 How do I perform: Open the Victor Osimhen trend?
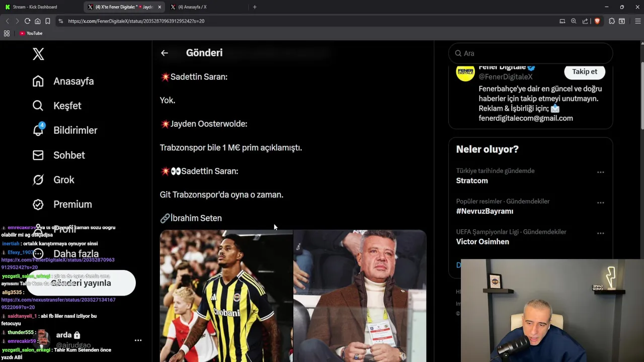click(482, 242)
